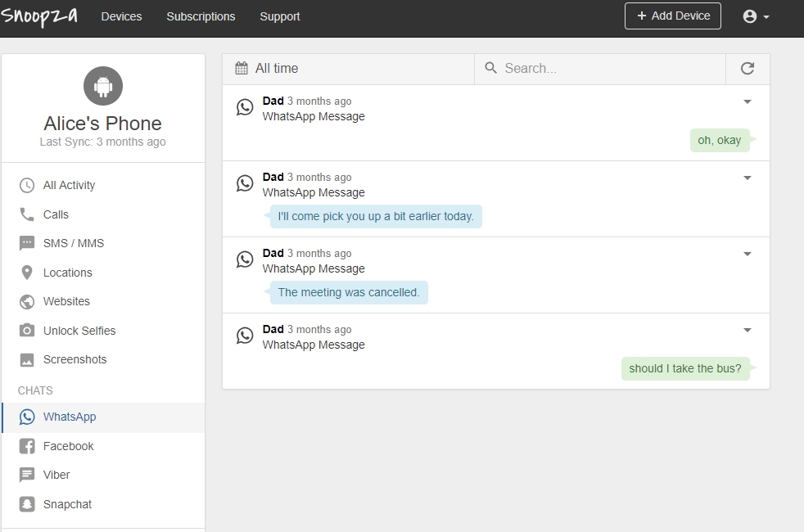Expand options for "oh, okay" message

pyautogui.click(x=747, y=102)
